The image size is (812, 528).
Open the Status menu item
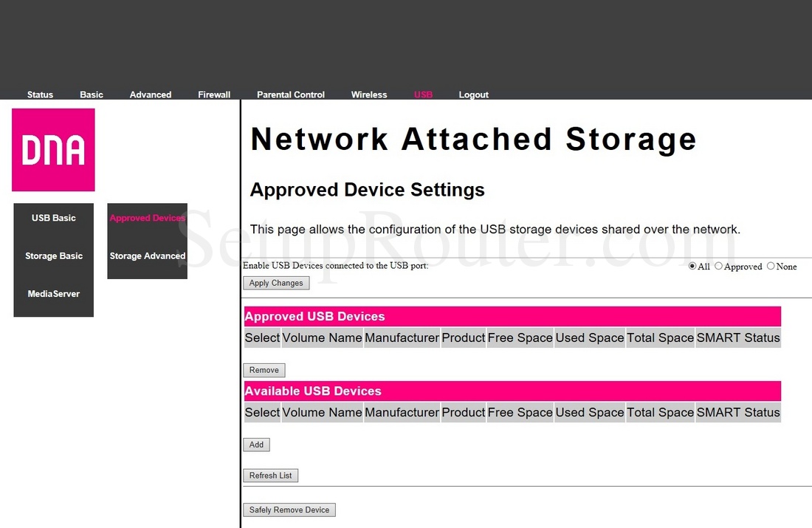[40, 94]
